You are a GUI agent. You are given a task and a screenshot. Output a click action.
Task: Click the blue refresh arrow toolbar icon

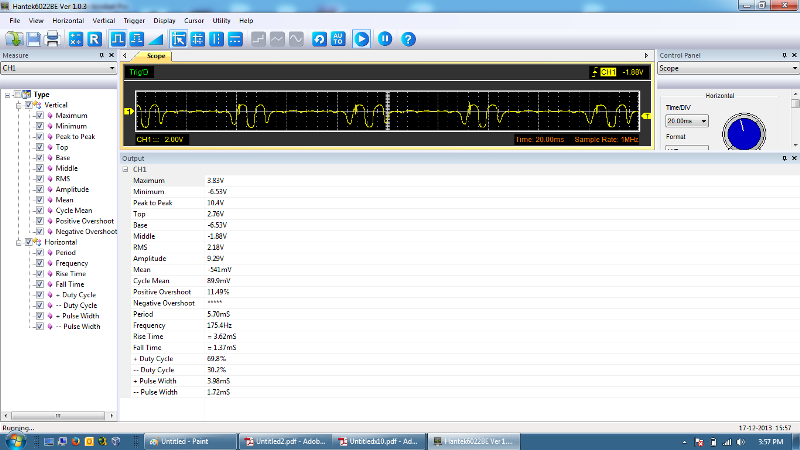click(319, 39)
